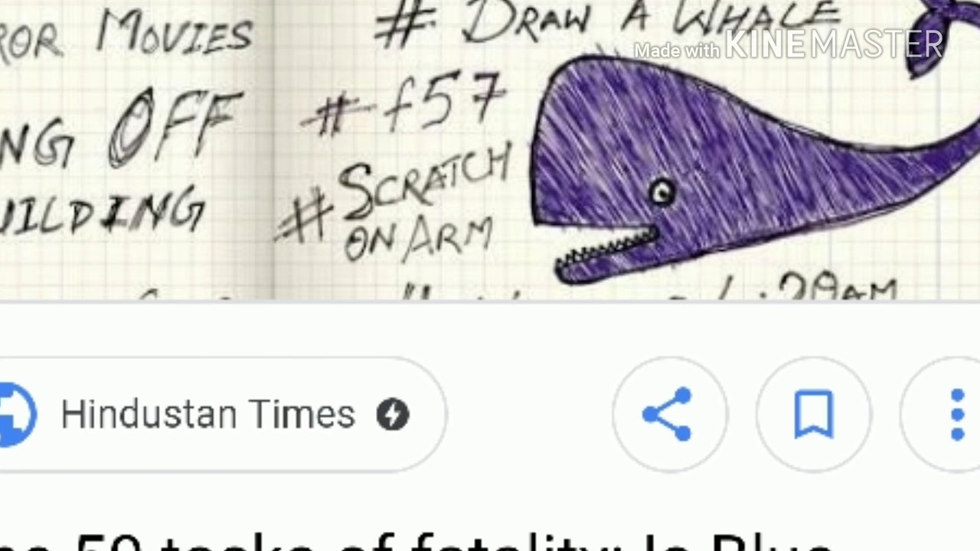
Task: Open the three-dot more options menu
Action: coord(957,414)
